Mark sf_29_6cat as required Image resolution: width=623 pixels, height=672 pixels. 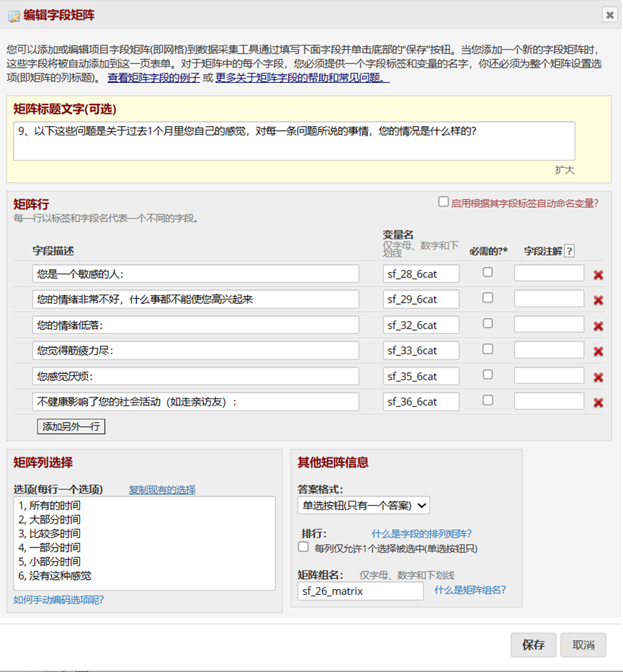pyautogui.click(x=488, y=298)
